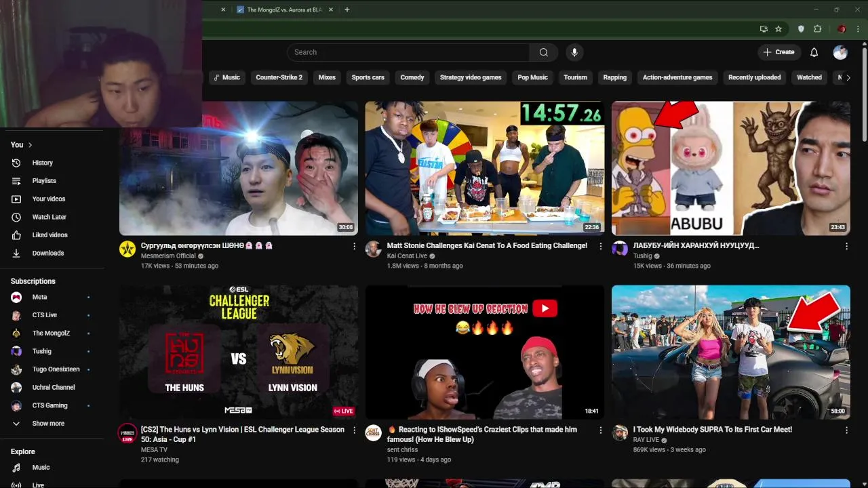
Task: Open I Took My Widebody SUPRA title
Action: click(712, 430)
